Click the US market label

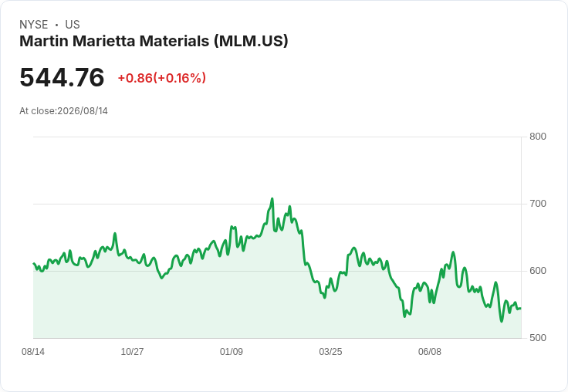click(73, 25)
